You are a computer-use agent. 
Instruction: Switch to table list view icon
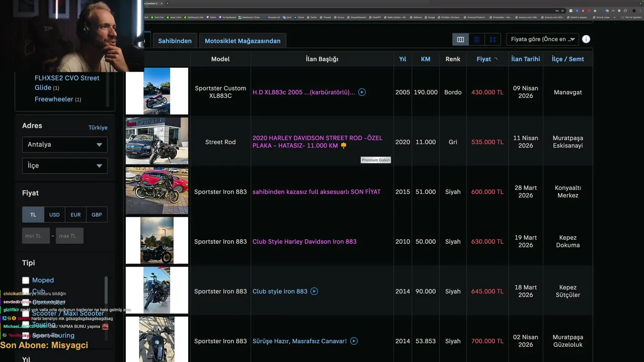pyautogui.click(x=460, y=39)
